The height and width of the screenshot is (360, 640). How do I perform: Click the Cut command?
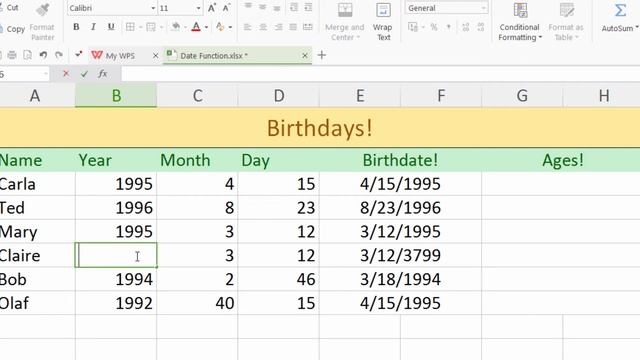pyautogui.click(x=10, y=7)
